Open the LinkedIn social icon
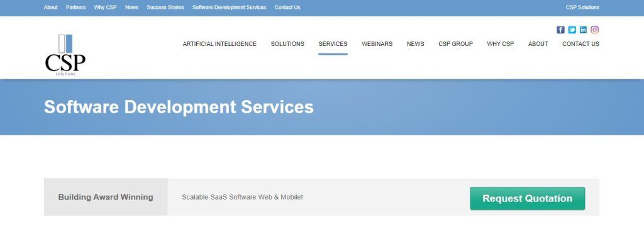 point(583,30)
